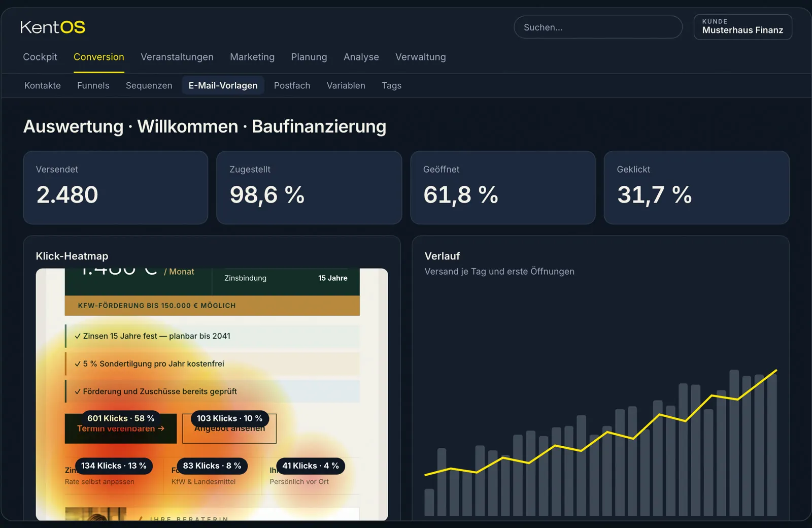Click the 601 Klicks · 58 % badge
Image resolution: width=812 pixels, height=528 pixels.
pos(121,418)
